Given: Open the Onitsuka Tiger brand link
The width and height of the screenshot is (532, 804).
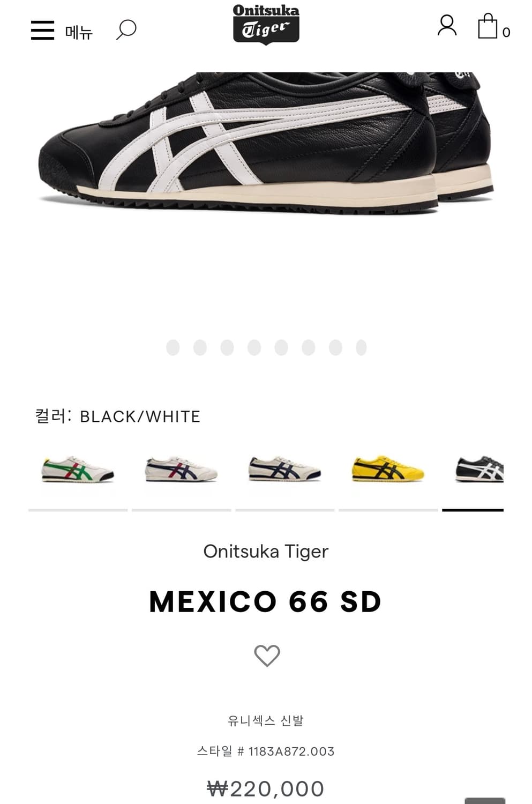Looking at the screenshot, I should (x=266, y=552).
